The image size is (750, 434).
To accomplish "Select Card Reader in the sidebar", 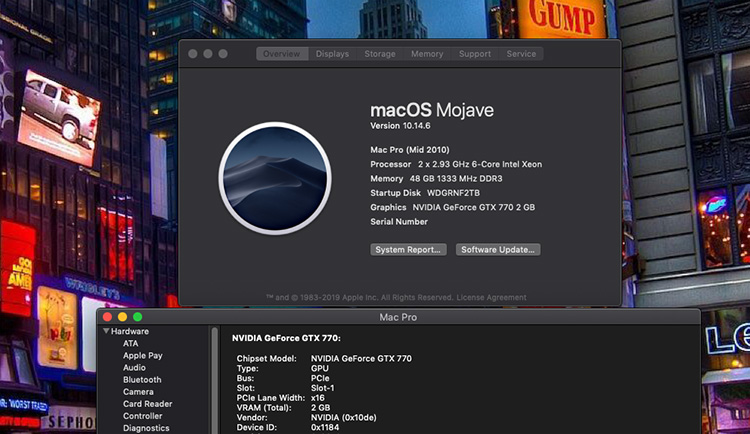I will click(x=147, y=404).
